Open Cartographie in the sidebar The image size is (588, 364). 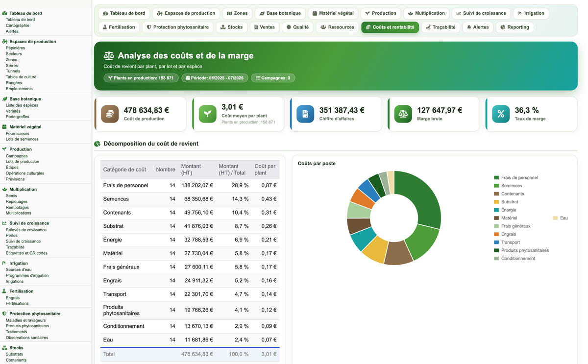(x=18, y=25)
